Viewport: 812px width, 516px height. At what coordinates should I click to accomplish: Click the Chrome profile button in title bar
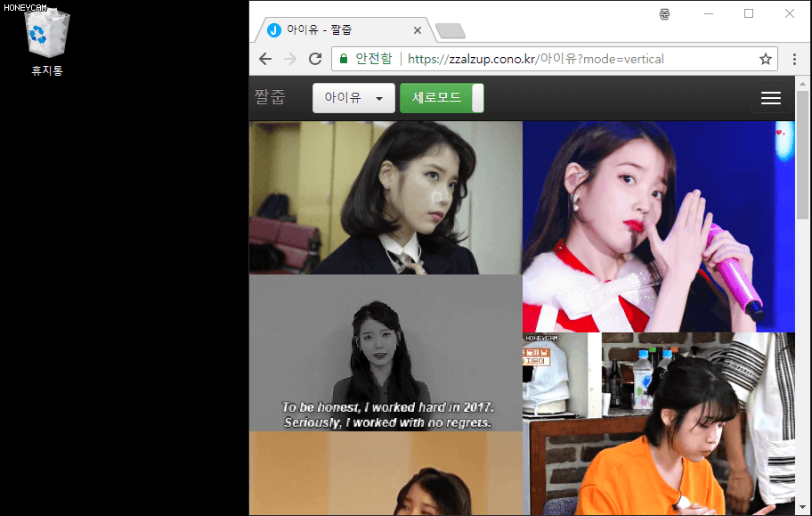click(x=664, y=14)
